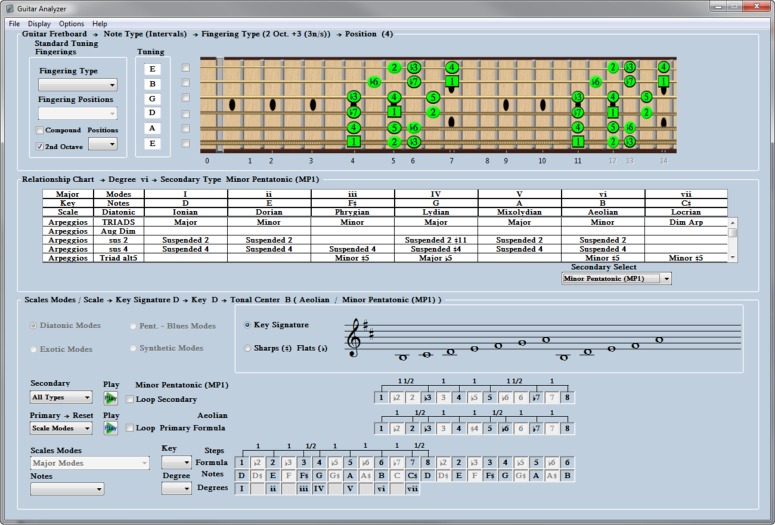Open the Secondary All Types dropdown

61,397
